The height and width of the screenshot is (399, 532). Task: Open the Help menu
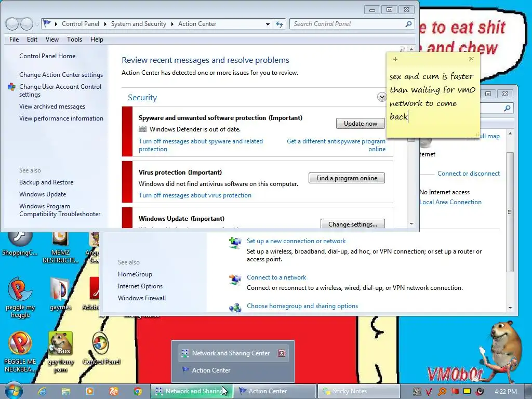[97, 39]
